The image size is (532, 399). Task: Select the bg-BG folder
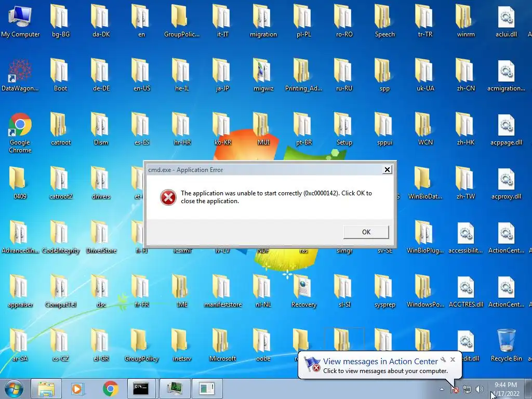(60, 21)
